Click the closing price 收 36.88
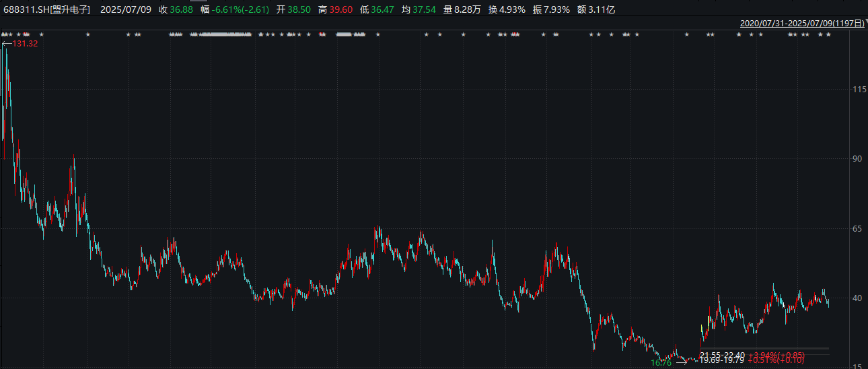This screenshot has width=868, height=369. (176, 9)
